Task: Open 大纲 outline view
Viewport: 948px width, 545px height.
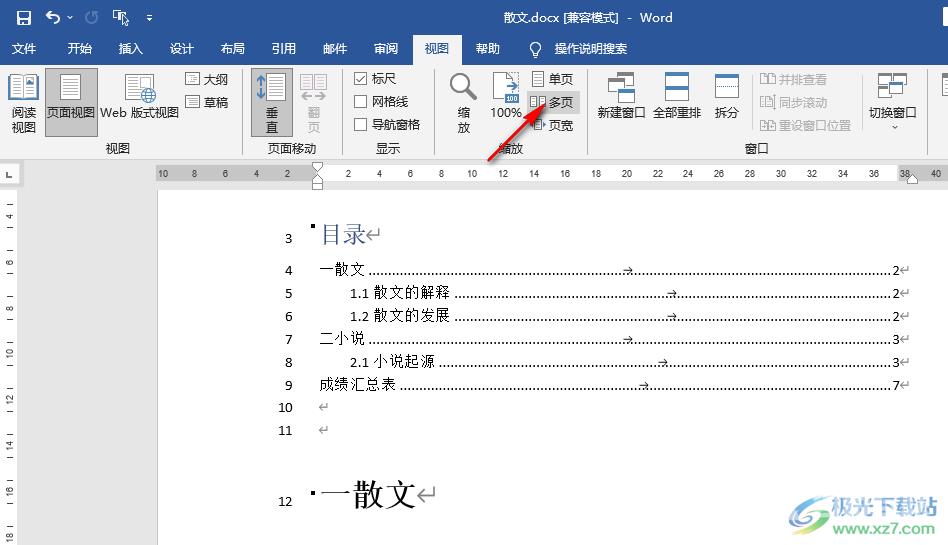Action: [207, 79]
